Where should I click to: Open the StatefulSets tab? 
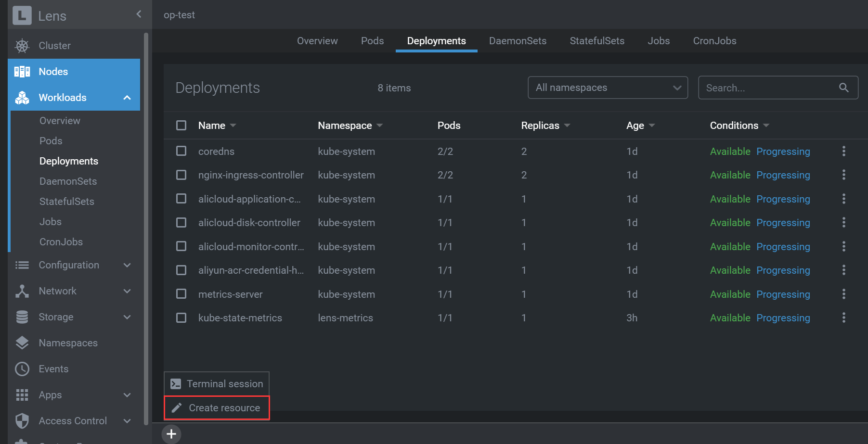point(596,41)
